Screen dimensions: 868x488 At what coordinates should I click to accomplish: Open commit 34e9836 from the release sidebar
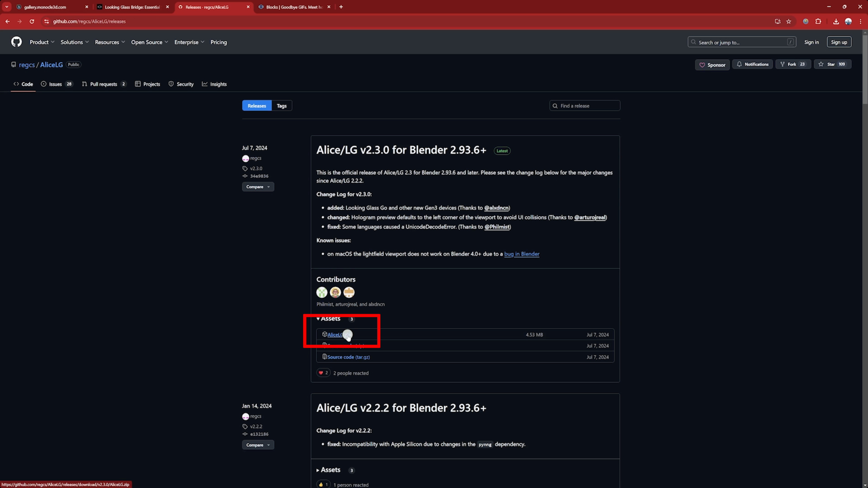(259, 176)
